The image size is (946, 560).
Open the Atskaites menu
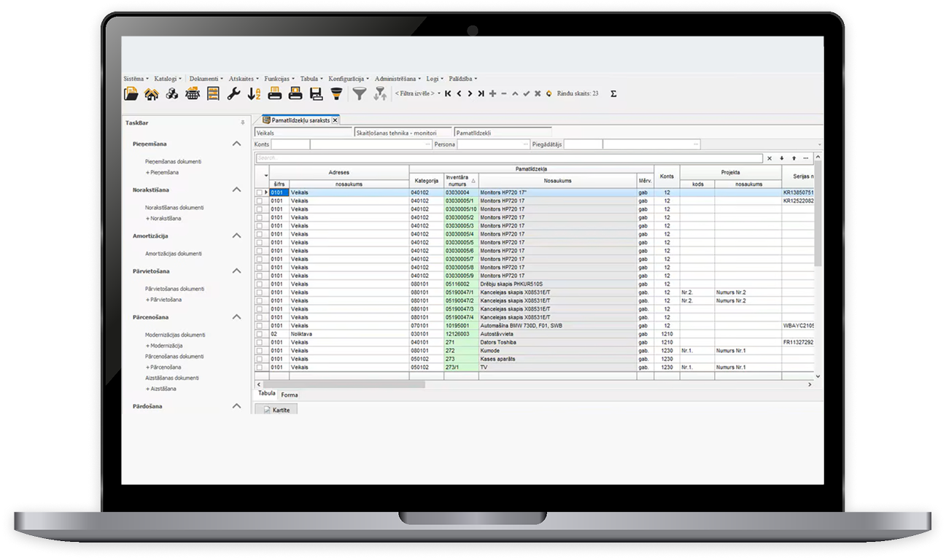tap(242, 78)
